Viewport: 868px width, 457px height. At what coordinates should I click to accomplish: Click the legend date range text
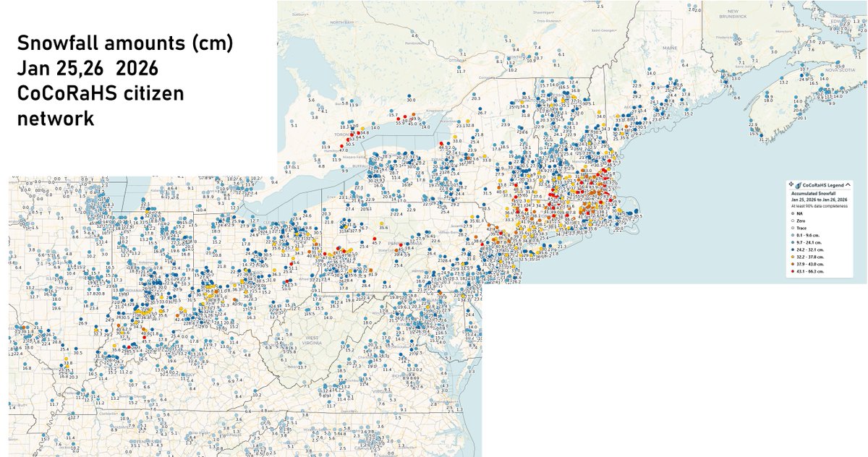820,200
